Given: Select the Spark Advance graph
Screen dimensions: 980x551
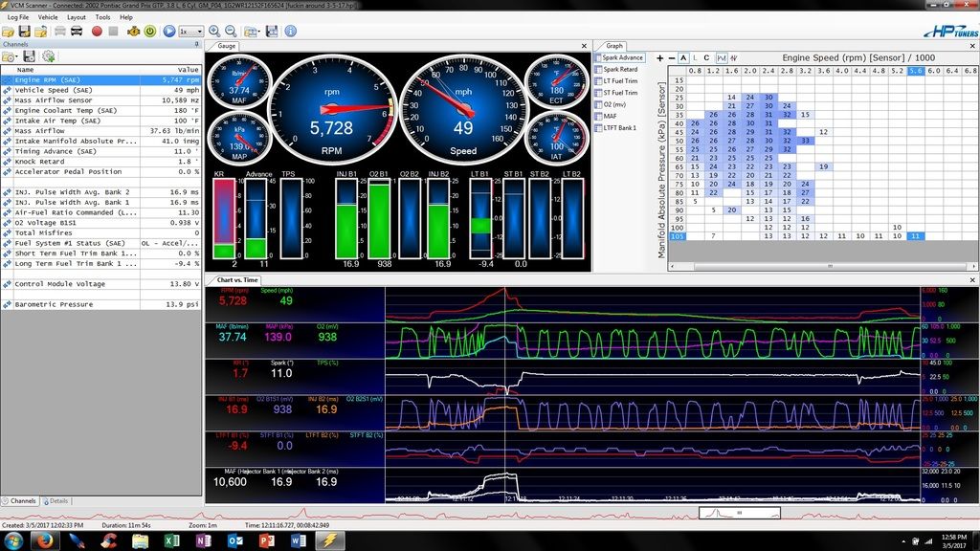Looking at the screenshot, I should [x=619, y=57].
